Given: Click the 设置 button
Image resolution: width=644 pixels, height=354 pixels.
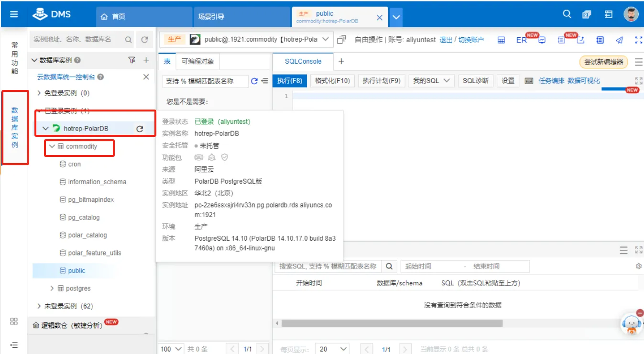Looking at the screenshot, I should pyautogui.click(x=508, y=81).
